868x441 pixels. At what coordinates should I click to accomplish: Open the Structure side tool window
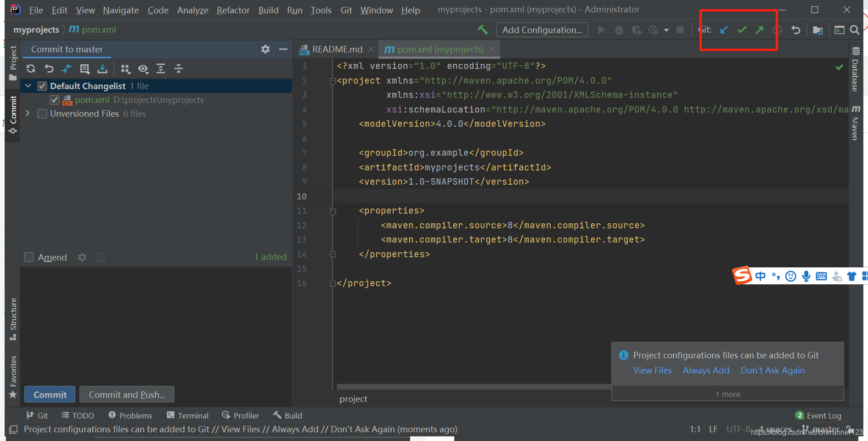click(13, 319)
